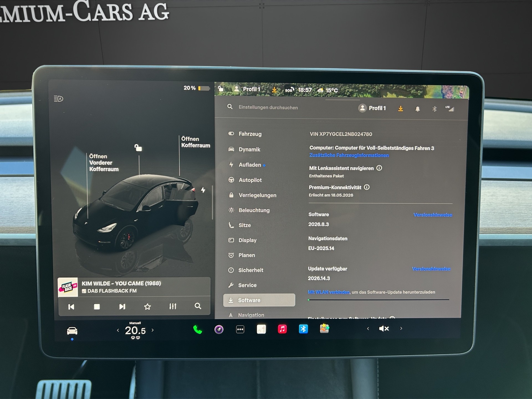
Task: Open Versionshinweise for update 2026.14.3
Action: 431,269
